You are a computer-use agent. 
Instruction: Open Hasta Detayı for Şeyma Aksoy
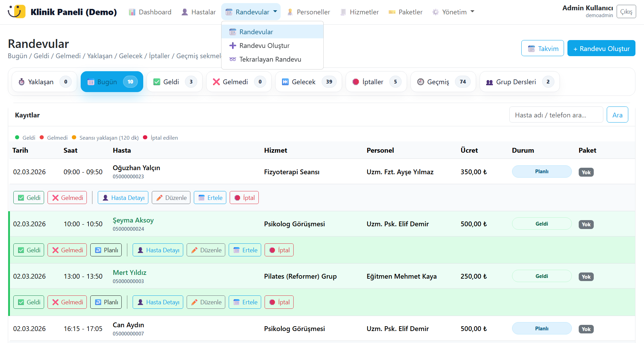(x=158, y=250)
